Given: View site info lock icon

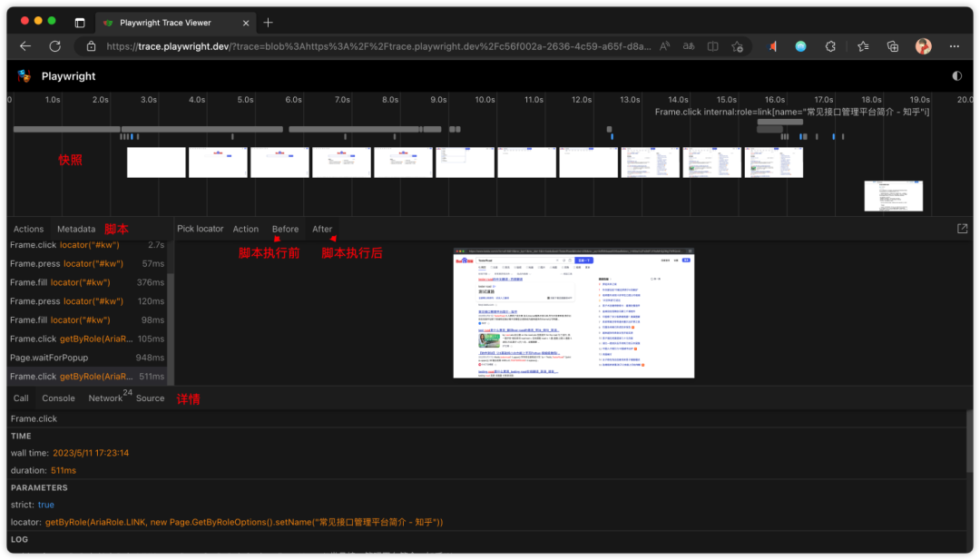Looking at the screenshot, I should click(92, 46).
